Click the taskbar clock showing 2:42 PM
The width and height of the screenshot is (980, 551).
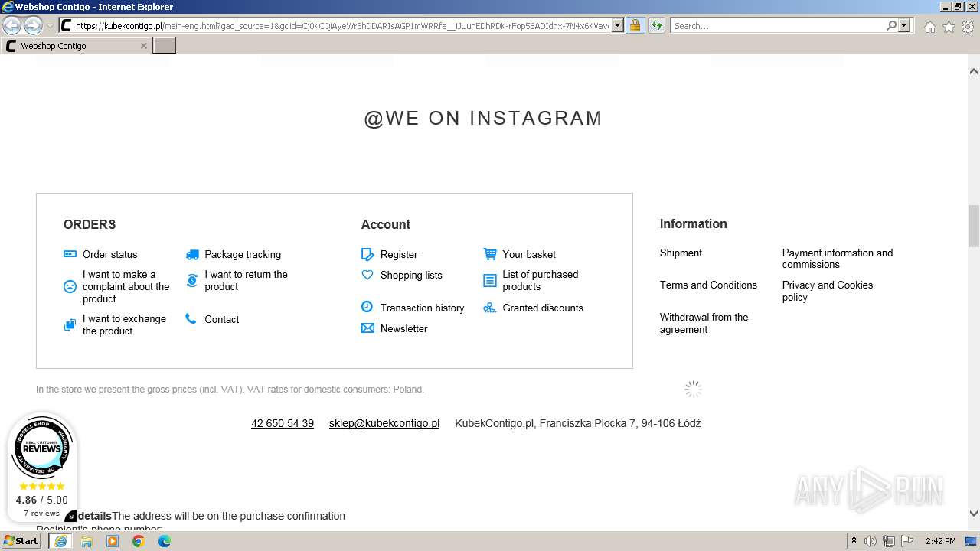pyautogui.click(x=940, y=541)
